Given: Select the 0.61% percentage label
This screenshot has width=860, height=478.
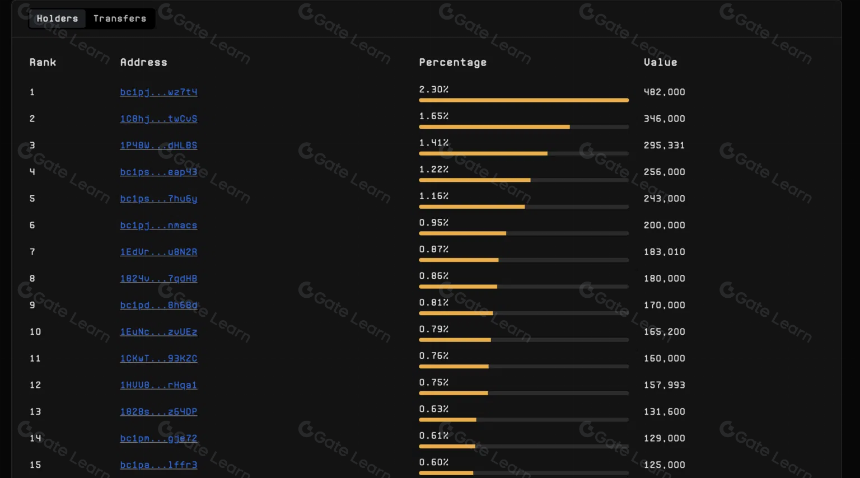Looking at the screenshot, I should tap(434, 436).
